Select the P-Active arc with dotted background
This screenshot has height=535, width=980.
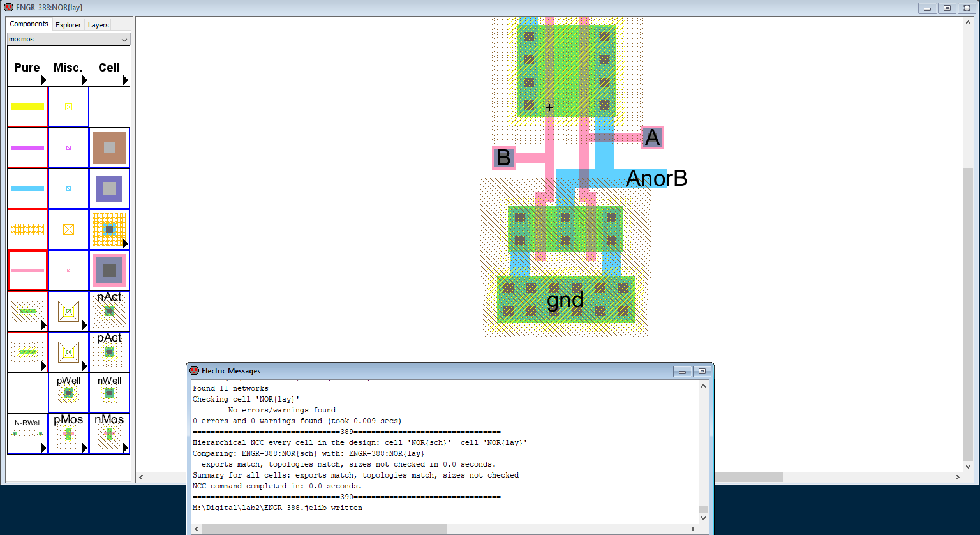27,352
